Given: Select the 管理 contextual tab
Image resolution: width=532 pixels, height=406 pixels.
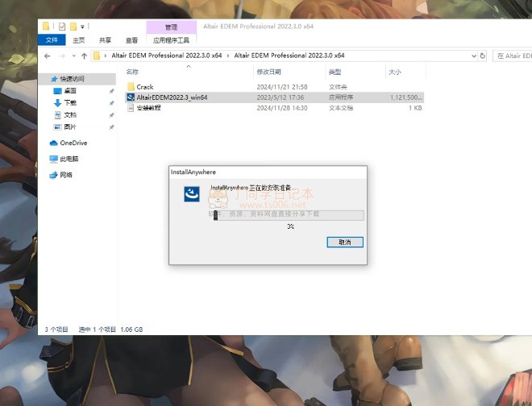Looking at the screenshot, I should [172, 27].
